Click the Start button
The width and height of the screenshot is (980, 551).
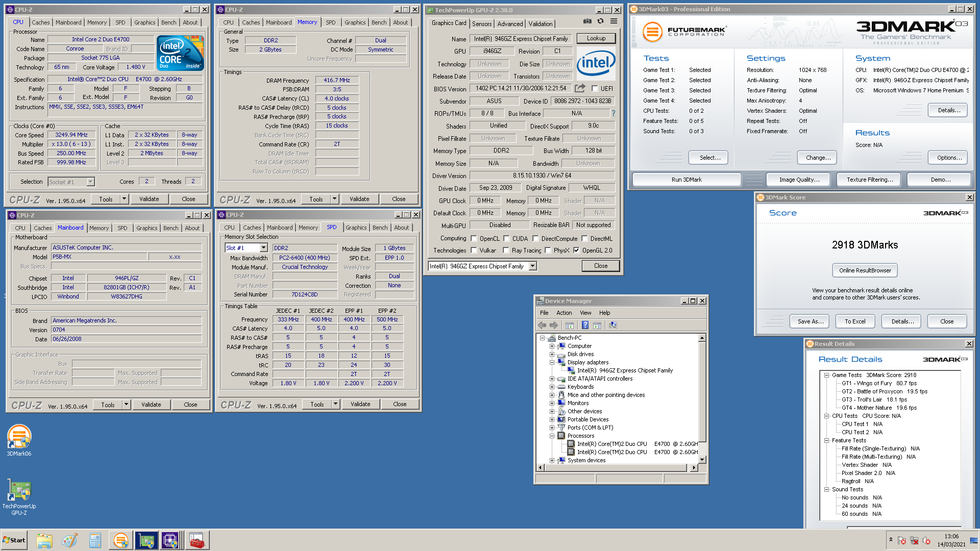14,540
